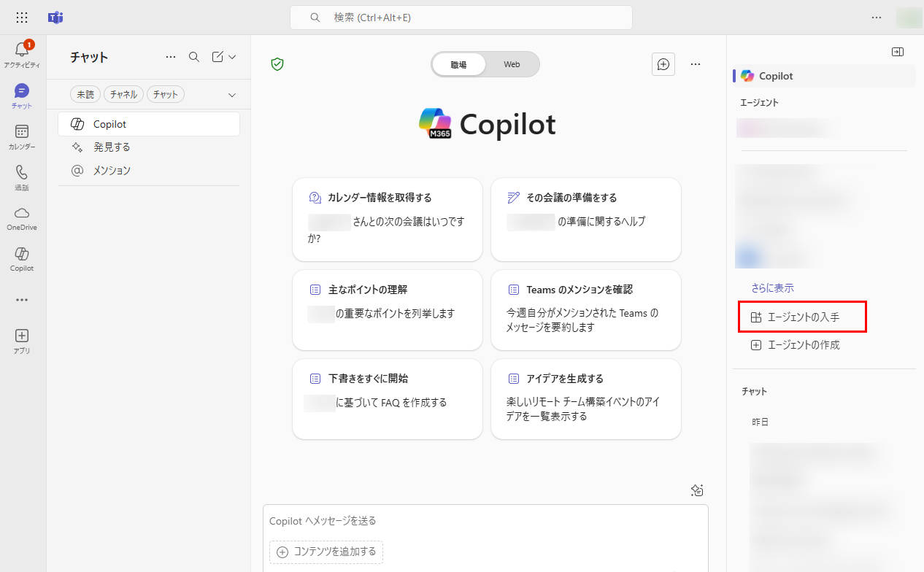Toggle the チャット filter chip
924x572 pixels.
(x=166, y=94)
